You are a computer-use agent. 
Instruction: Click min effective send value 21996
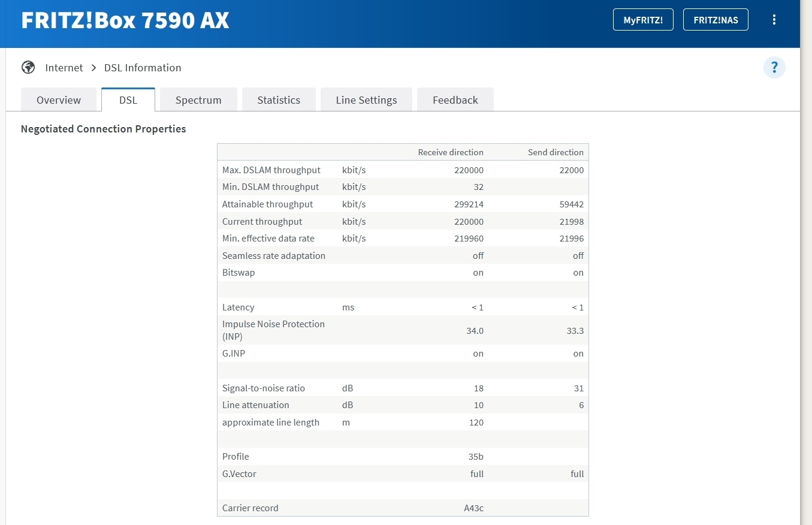click(x=571, y=239)
